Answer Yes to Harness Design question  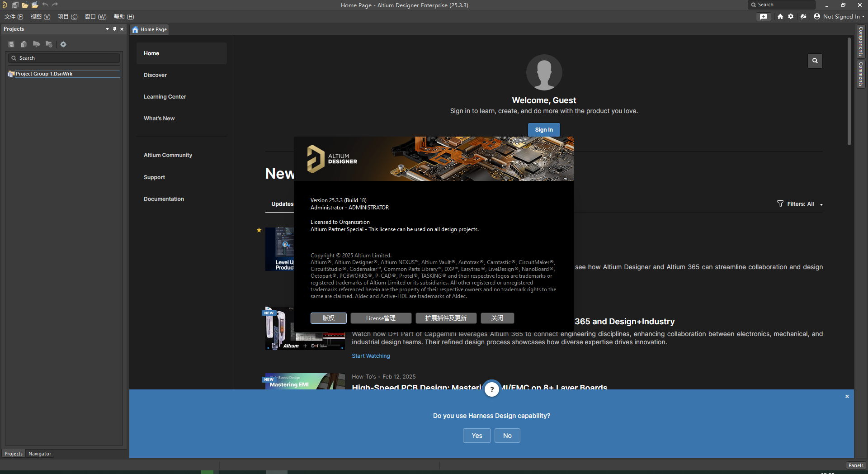(x=477, y=436)
